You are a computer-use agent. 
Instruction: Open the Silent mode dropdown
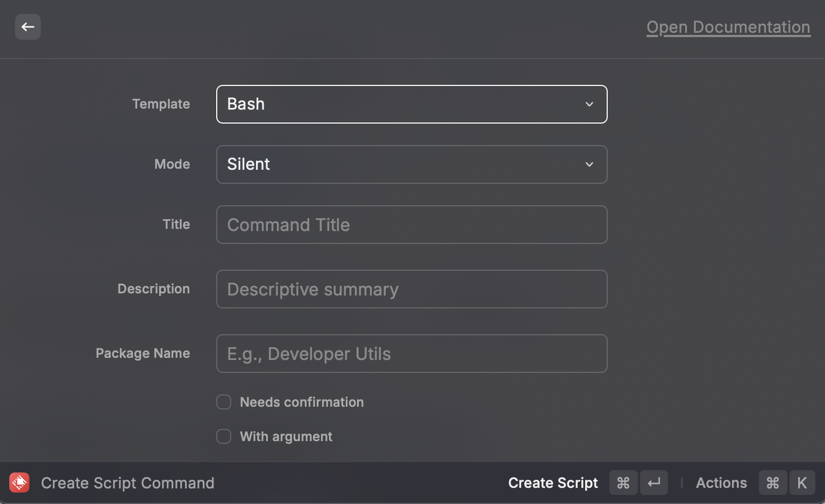click(411, 164)
